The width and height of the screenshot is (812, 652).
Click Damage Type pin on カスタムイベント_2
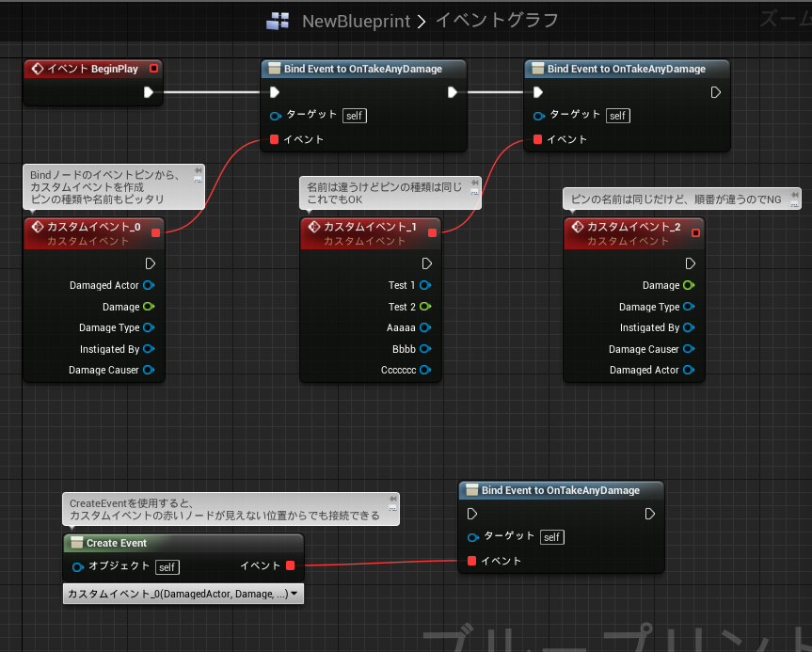click(x=689, y=306)
